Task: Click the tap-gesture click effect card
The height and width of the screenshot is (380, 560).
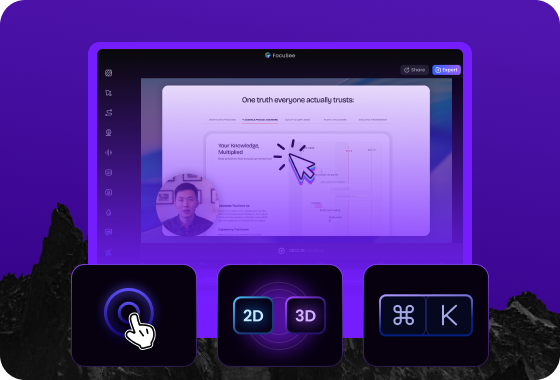Action: click(134, 315)
